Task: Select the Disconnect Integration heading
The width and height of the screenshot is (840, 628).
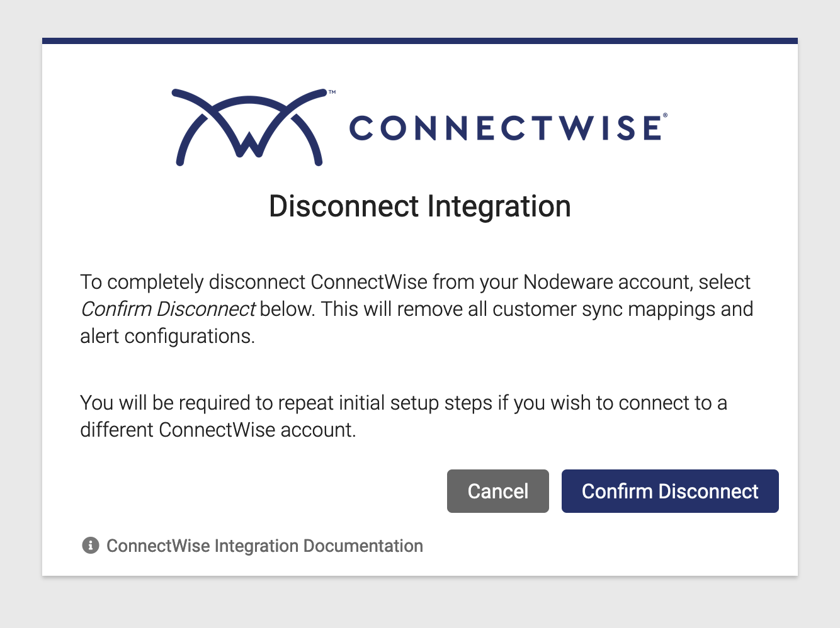Action: [420, 206]
